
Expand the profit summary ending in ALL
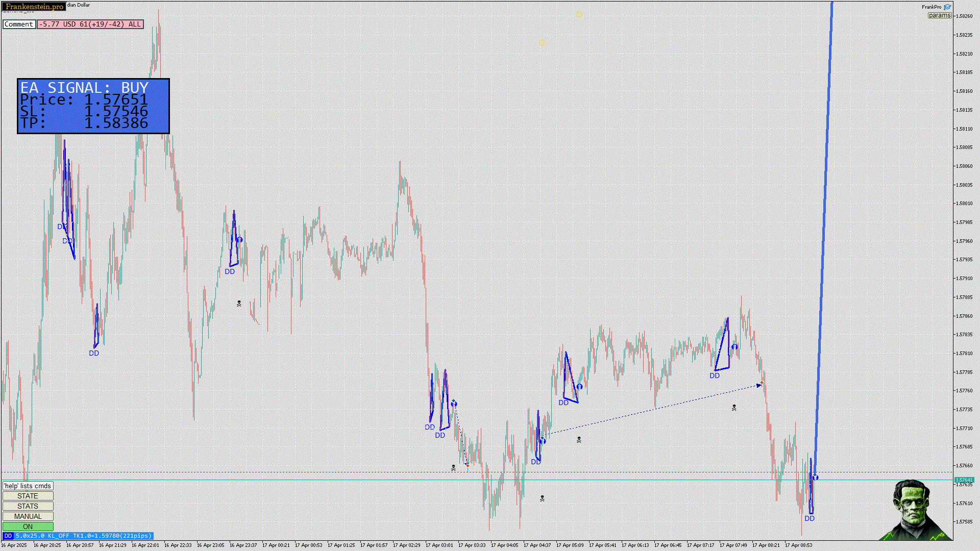click(x=90, y=24)
